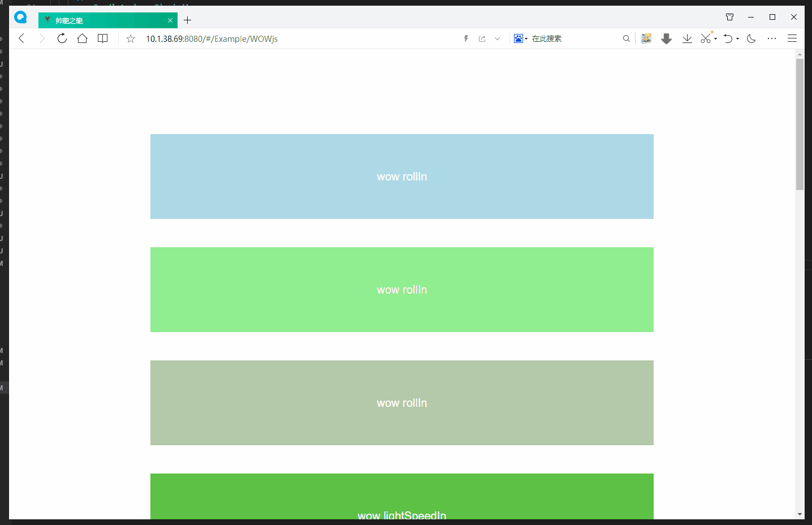Close the 帅龍之龍 tab
The image size is (812, 525).
tap(170, 20)
